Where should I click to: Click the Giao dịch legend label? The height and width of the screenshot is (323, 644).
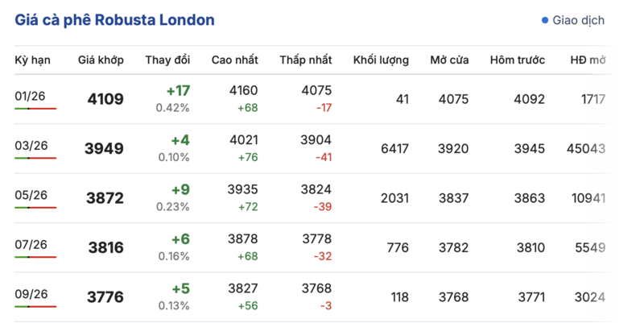[578, 20]
